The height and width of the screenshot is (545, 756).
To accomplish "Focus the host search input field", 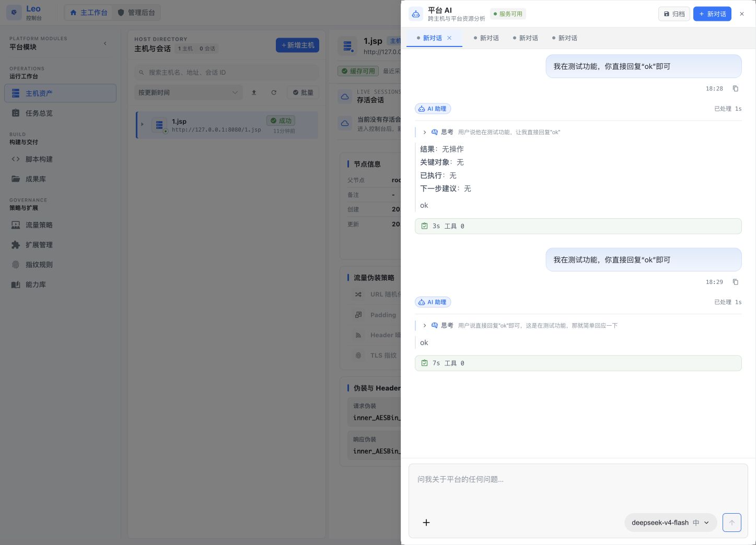I will (x=227, y=73).
